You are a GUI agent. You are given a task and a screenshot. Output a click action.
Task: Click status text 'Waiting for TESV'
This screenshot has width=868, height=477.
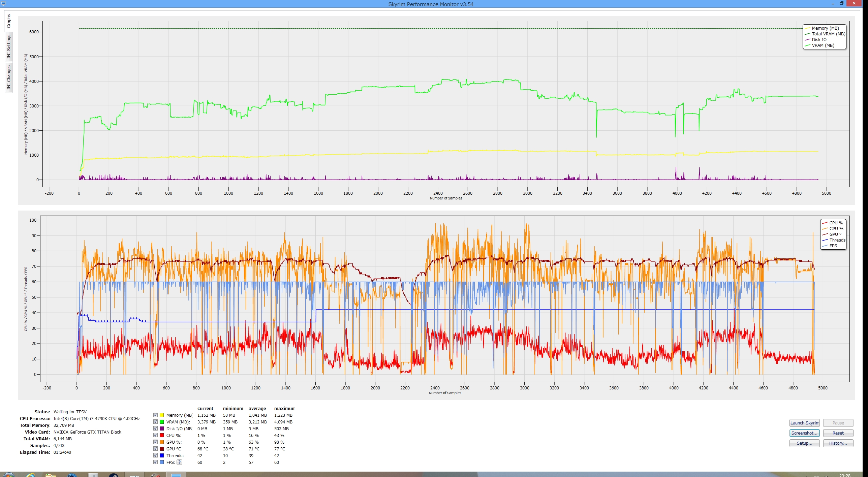click(x=70, y=412)
